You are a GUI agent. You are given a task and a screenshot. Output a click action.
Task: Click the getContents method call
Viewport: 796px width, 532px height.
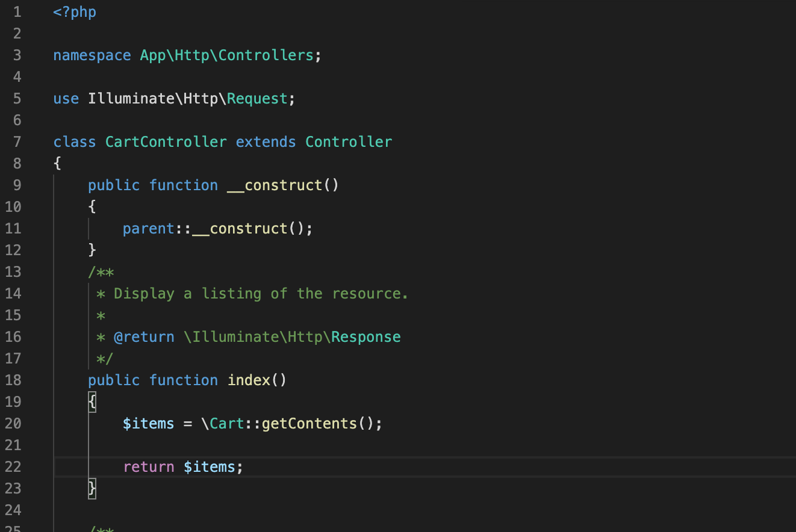point(309,424)
